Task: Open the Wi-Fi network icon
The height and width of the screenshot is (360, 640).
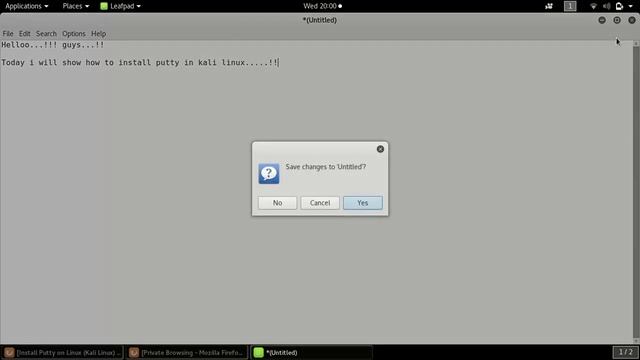Action: pyautogui.click(x=593, y=6)
